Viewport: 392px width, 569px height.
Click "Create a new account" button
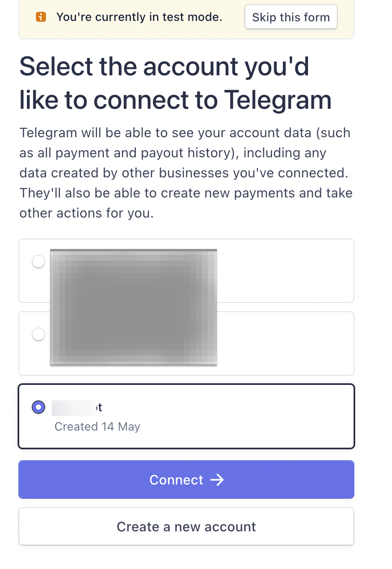[x=186, y=526]
